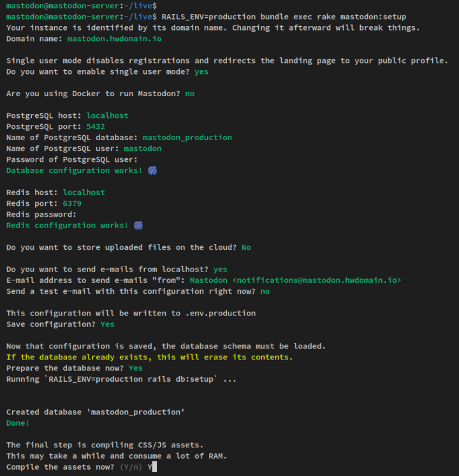The height and width of the screenshot is (476, 459).
Task: Click the mastodon_production database name answer
Action: [x=187, y=138]
